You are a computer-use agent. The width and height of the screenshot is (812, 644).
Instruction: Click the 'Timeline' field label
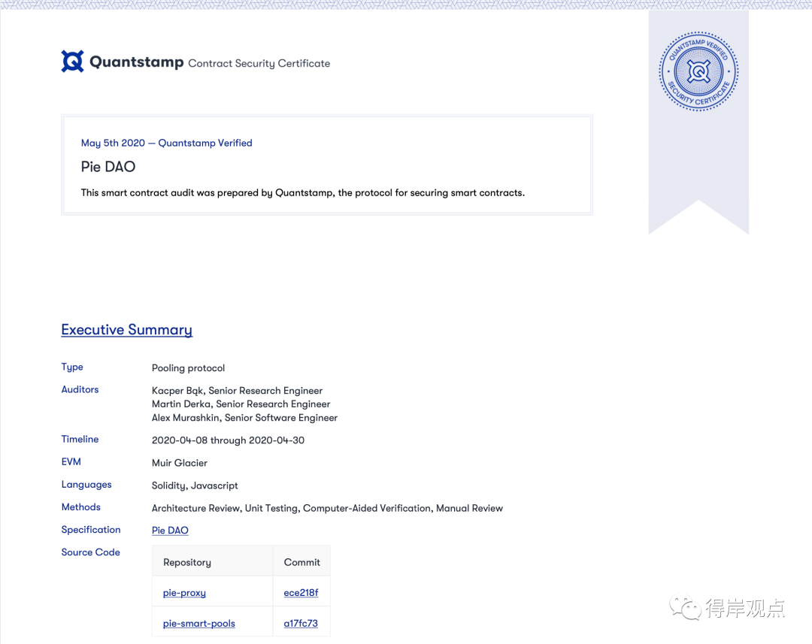click(x=80, y=439)
